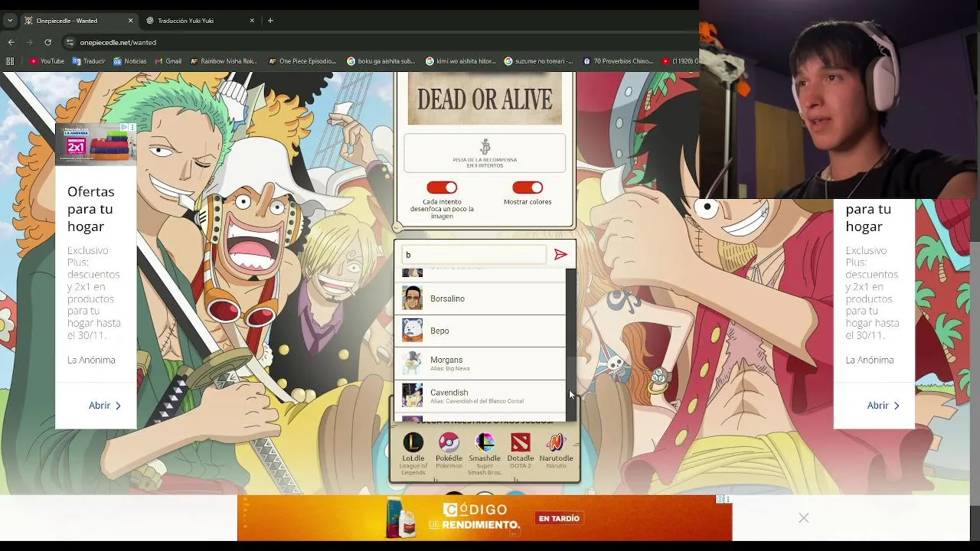980x551 pixels.
Task: Open the YouTube bookmark
Action: 47,61
